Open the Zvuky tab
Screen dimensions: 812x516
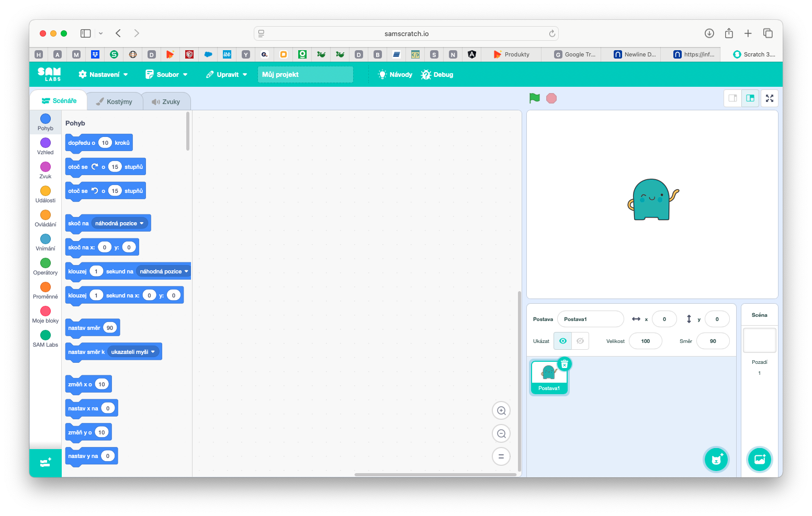(166, 101)
